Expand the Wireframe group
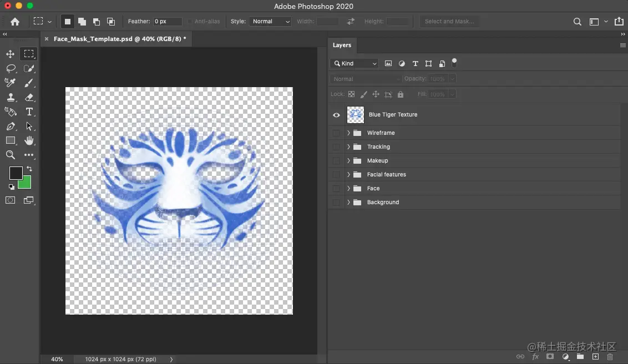This screenshot has width=628, height=364. coord(348,133)
